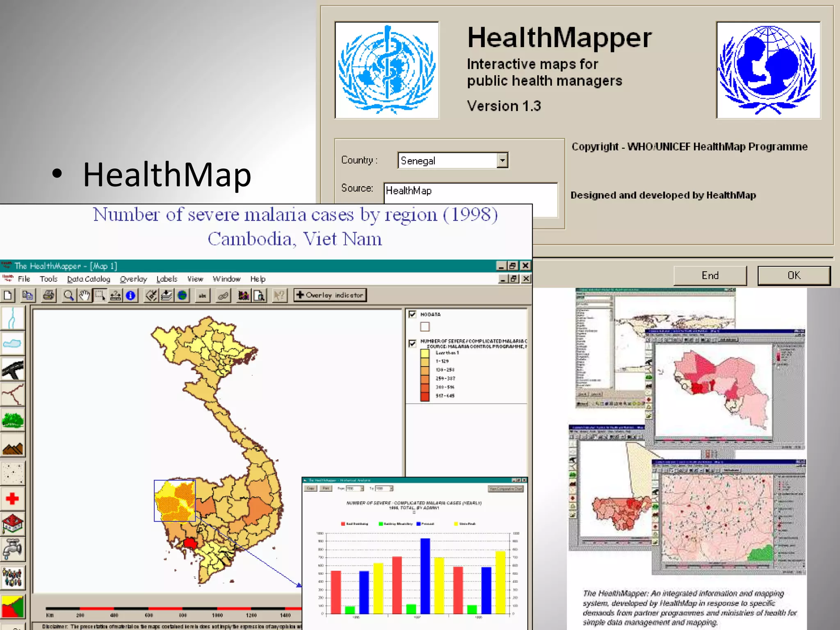The image size is (840, 630).
Task: Toggle the rivers layer icon in sidebar
Action: pyautogui.click(x=13, y=318)
